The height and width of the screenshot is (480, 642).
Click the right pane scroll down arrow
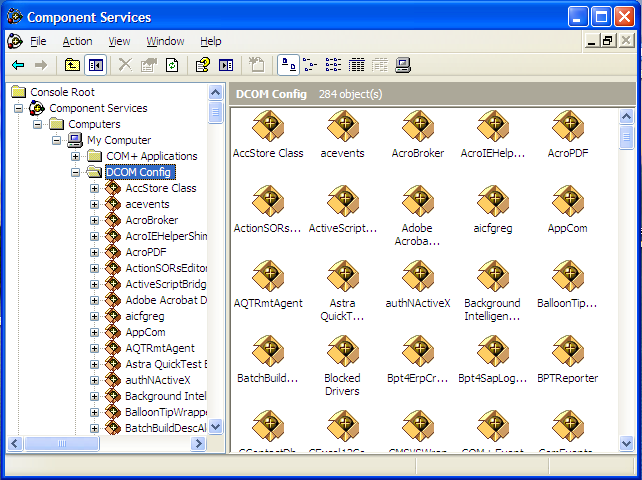coord(626,443)
